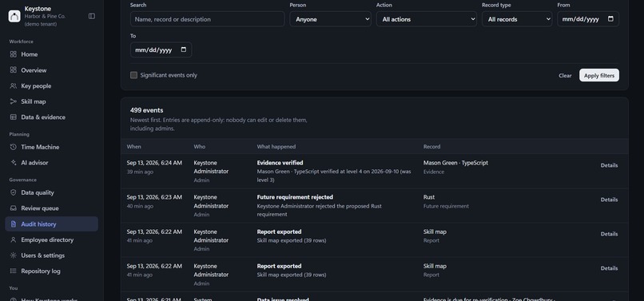Click the Evidence verified event title

(x=280, y=163)
